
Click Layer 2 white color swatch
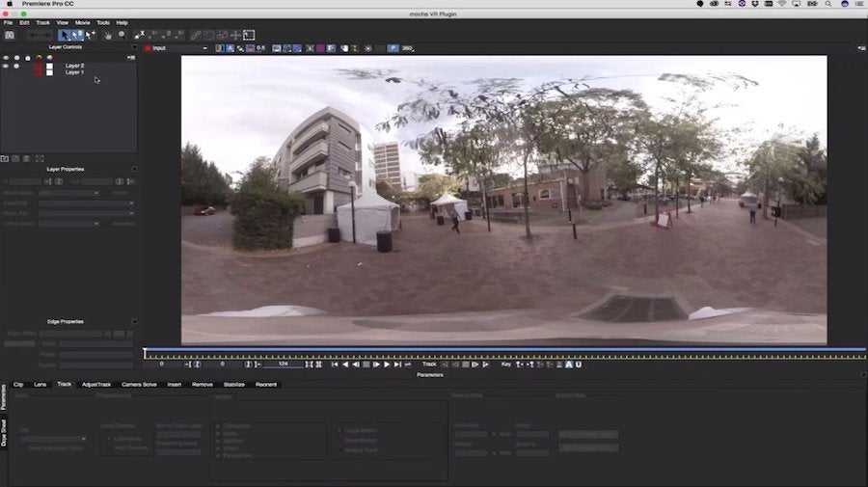coord(49,66)
